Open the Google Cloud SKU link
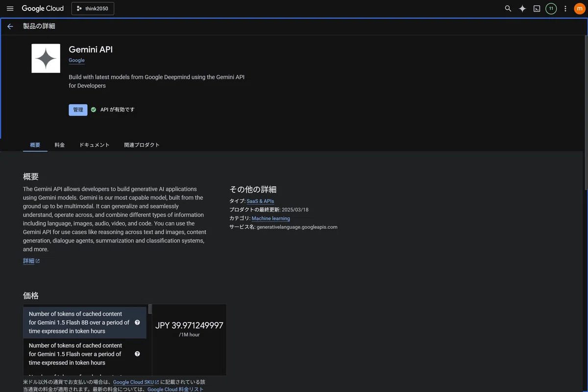Image resolution: width=588 pixels, height=392 pixels. pos(136,382)
